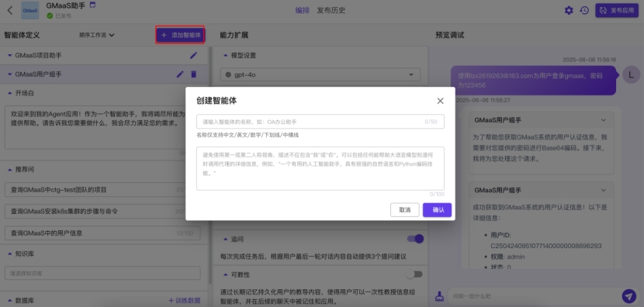Screen dimensions: 644x307
Task: Click the user avatar L in chat
Action: click(631, 74)
